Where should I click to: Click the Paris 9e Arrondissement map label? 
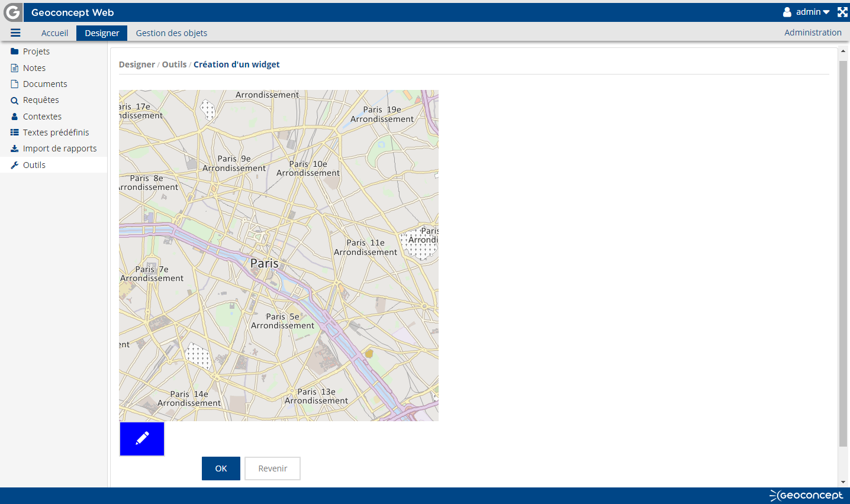click(x=234, y=163)
